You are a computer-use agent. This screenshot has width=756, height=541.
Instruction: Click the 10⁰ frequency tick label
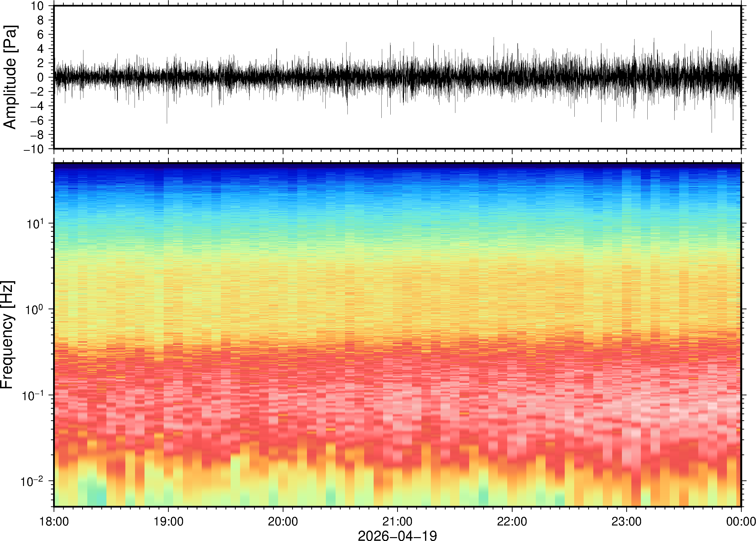(x=35, y=310)
